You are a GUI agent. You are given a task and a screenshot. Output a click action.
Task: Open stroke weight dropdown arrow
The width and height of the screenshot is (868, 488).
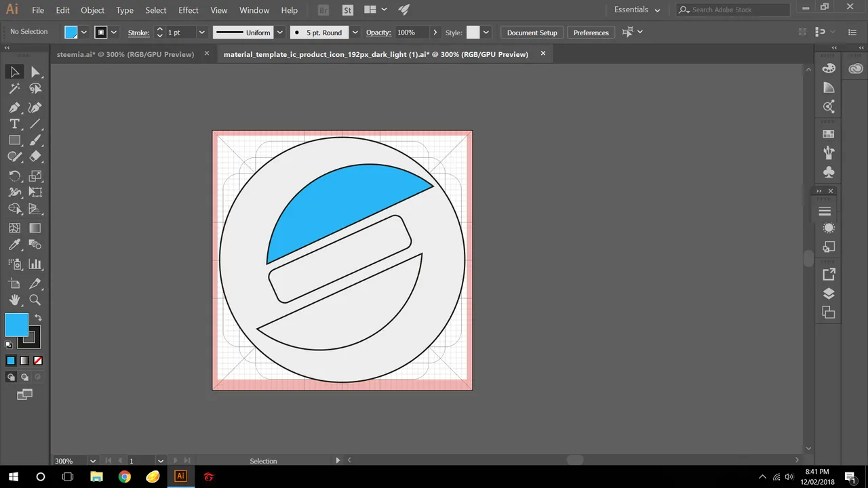tap(201, 33)
